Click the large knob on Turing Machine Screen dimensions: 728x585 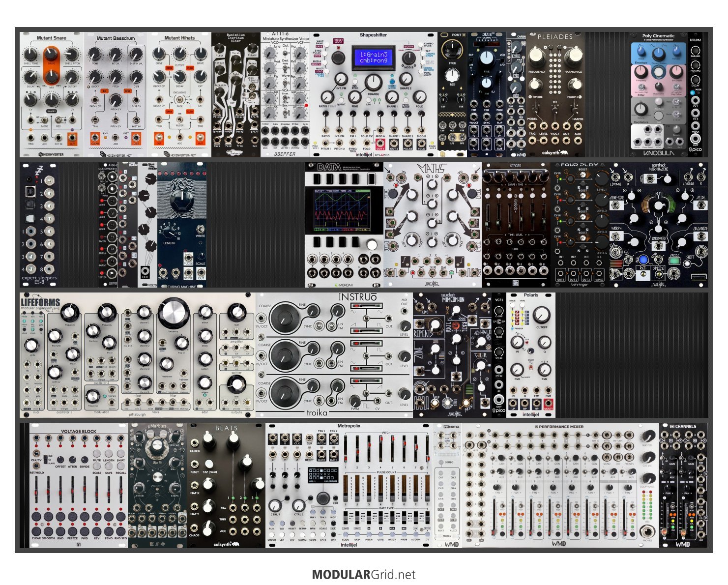[x=181, y=200]
